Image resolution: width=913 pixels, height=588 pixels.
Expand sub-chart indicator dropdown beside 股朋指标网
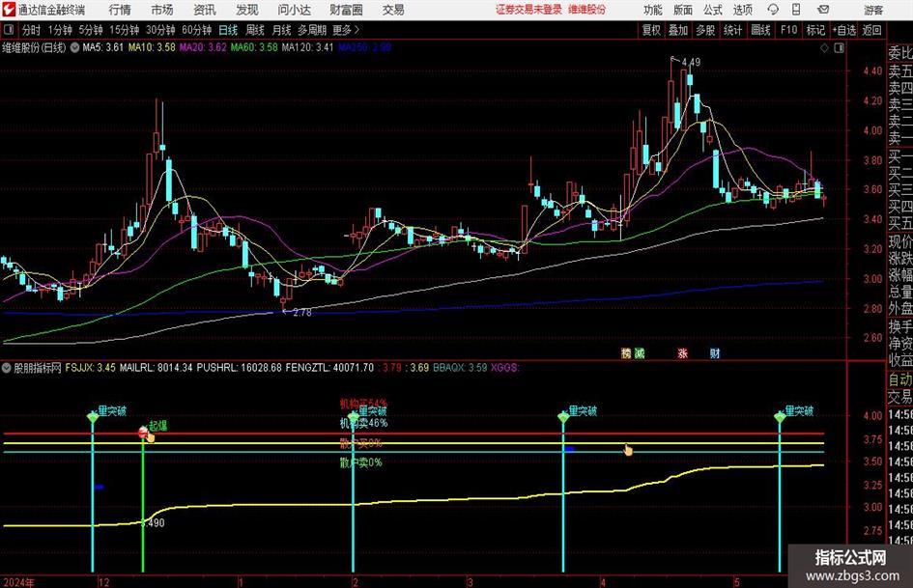[x=7, y=368]
